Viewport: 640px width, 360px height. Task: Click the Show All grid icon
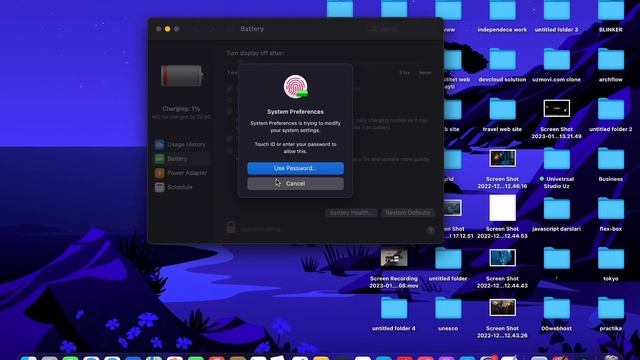click(x=229, y=29)
